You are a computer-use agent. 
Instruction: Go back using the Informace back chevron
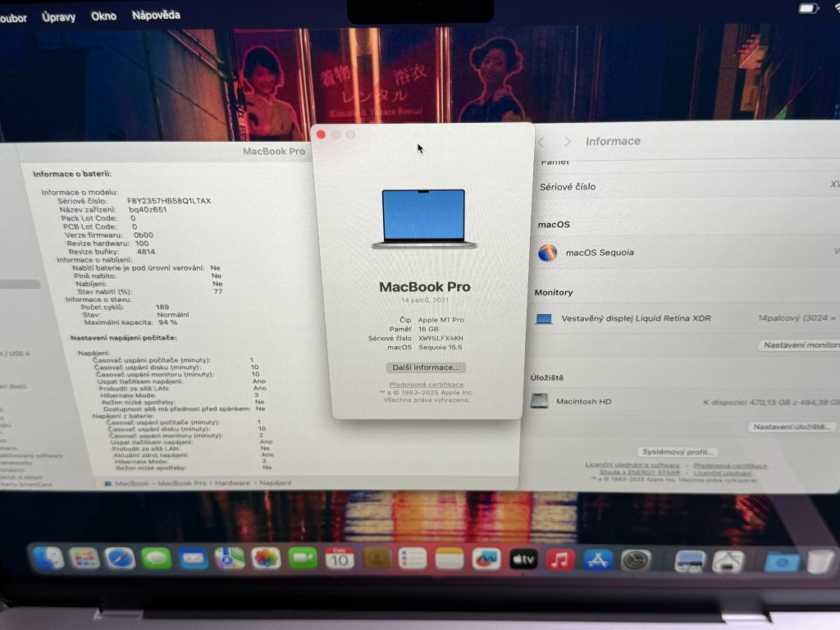pyautogui.click(x=541, y=142)
